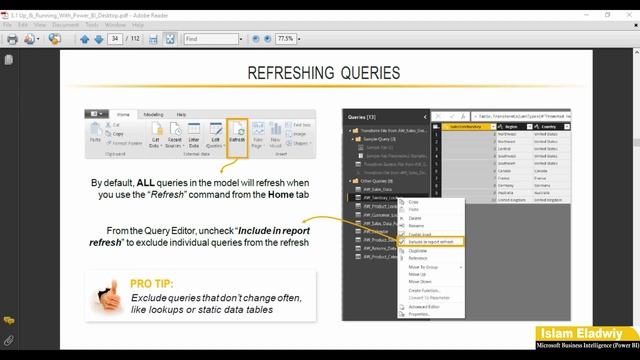640x360 pixels.
Task: Open the View menu
Action: (40, 25)
